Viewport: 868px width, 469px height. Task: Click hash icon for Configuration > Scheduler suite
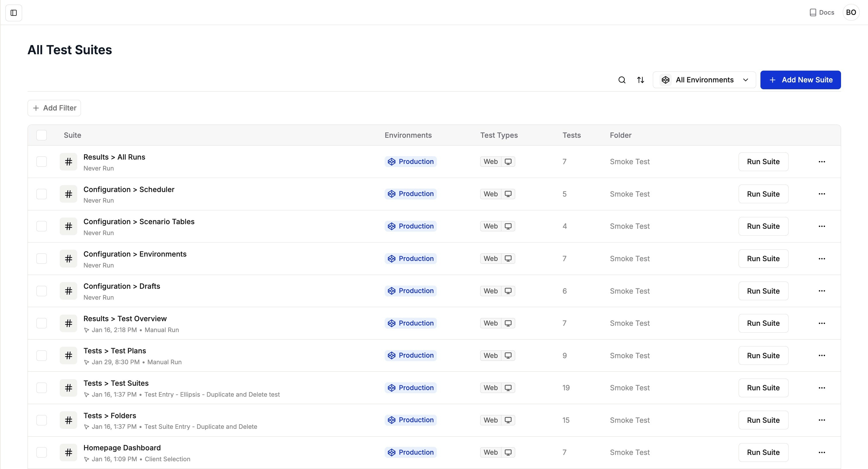pyautogui.click(x=68, y=194)
